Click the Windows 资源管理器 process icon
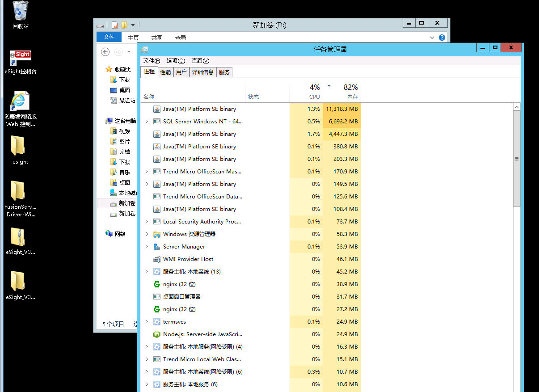Viewport: 539px width, 392px height. point(157,234)
